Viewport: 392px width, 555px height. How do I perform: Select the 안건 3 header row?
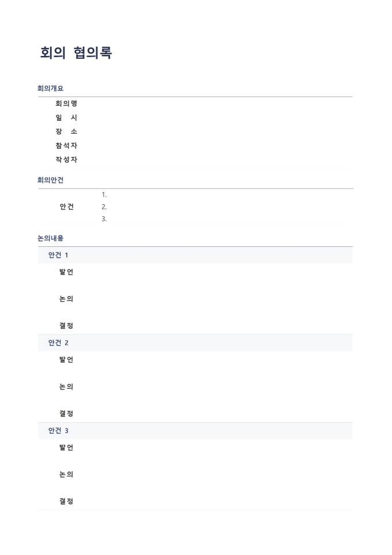point(58,430)
